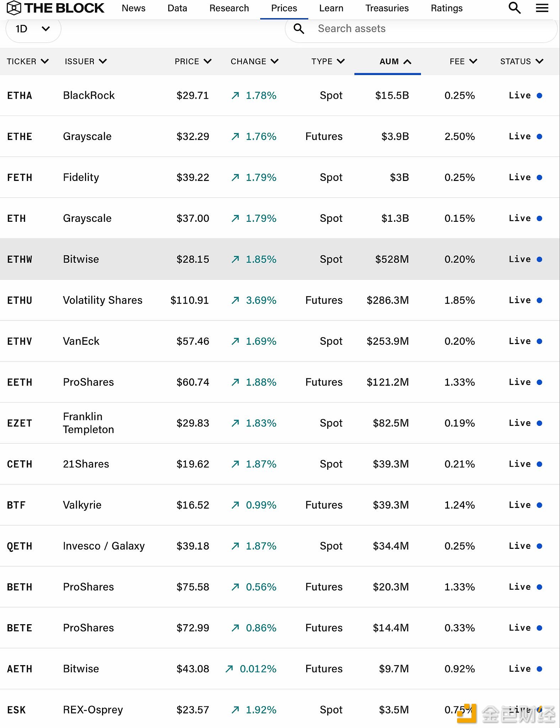The height and width of the screenshot is (728, 560).
Task: Open the hamburger menu icon
Action: coord(542,8)
